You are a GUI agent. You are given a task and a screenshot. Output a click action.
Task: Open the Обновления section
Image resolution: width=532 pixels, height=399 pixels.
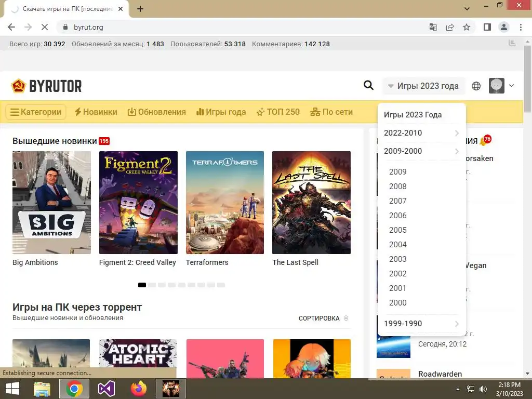tap(156, 112)
